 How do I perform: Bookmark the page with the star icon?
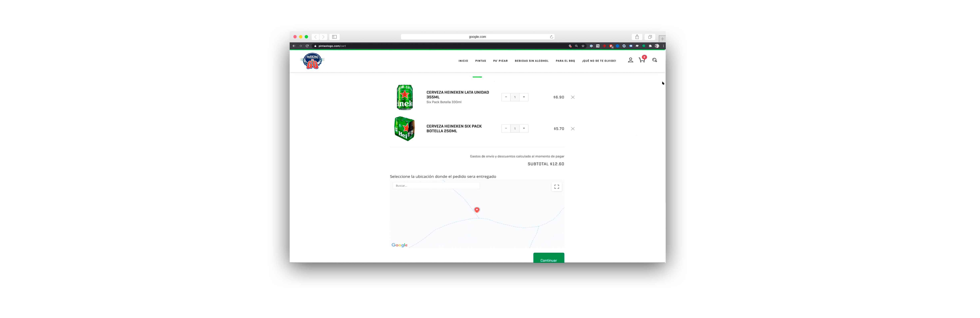(583, 46)
